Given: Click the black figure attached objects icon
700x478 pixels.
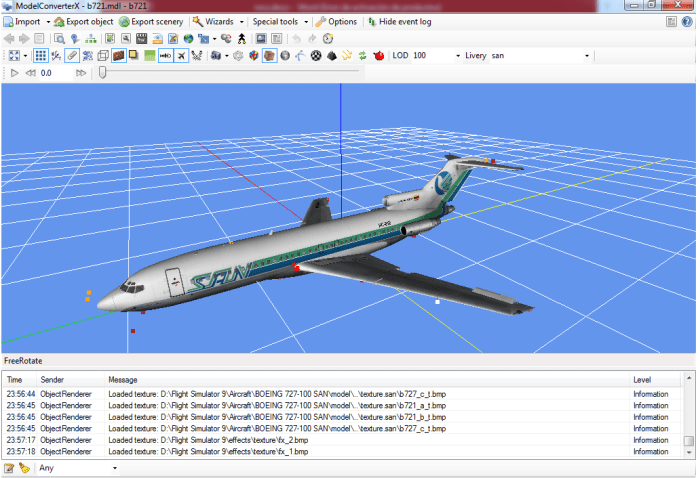Looking at the screenshot, I should [242, 39].
